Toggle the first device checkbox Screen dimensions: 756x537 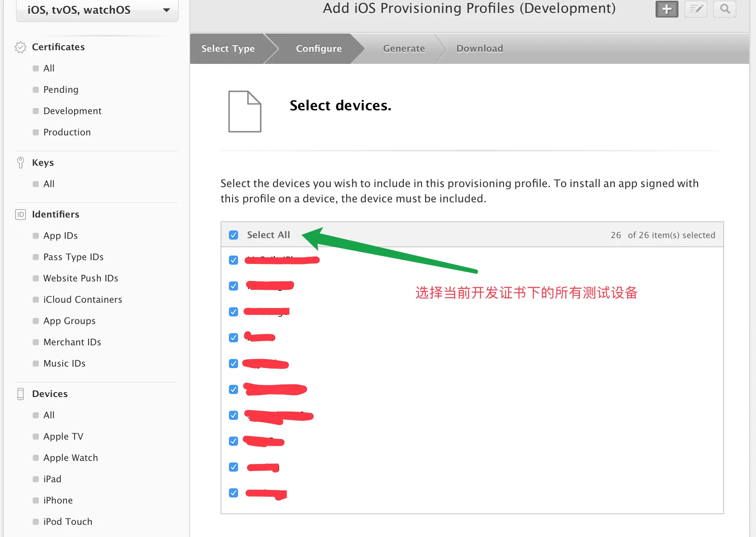233,260
